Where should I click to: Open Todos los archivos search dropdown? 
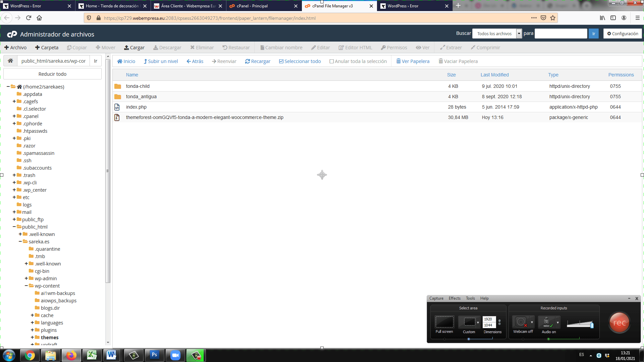(x=497, y=34)
